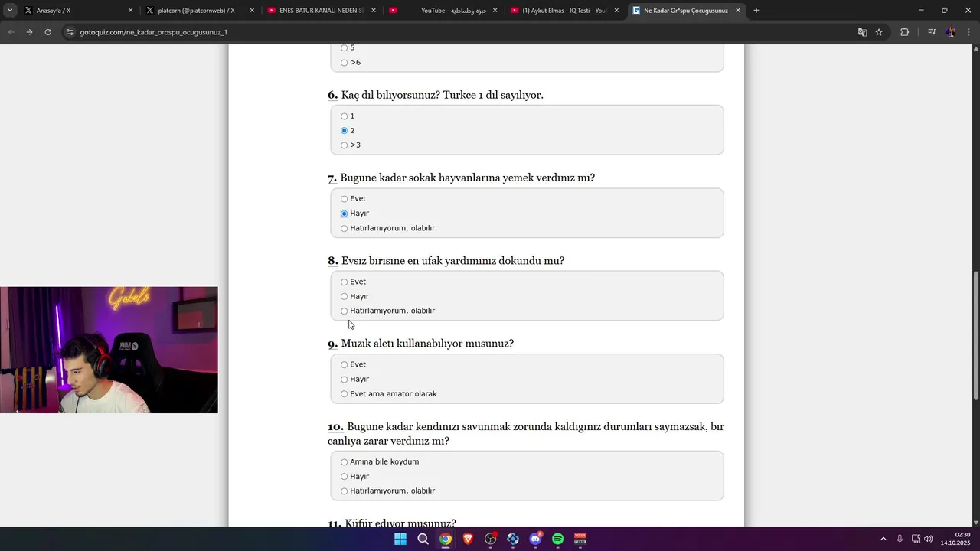Choose 'Hayır' for question 8

coord(345,296)
